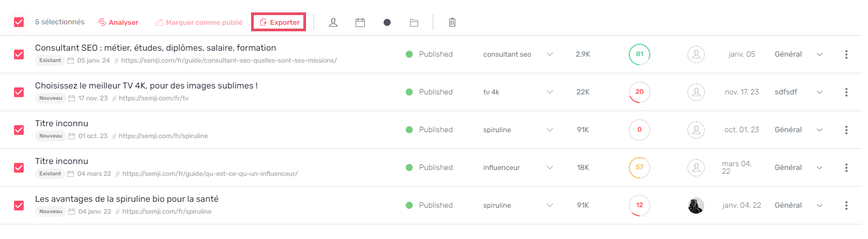Click the Existant tag on Consultant SEO row
Viewport: 868px width, 239px height.
(50, 60)
